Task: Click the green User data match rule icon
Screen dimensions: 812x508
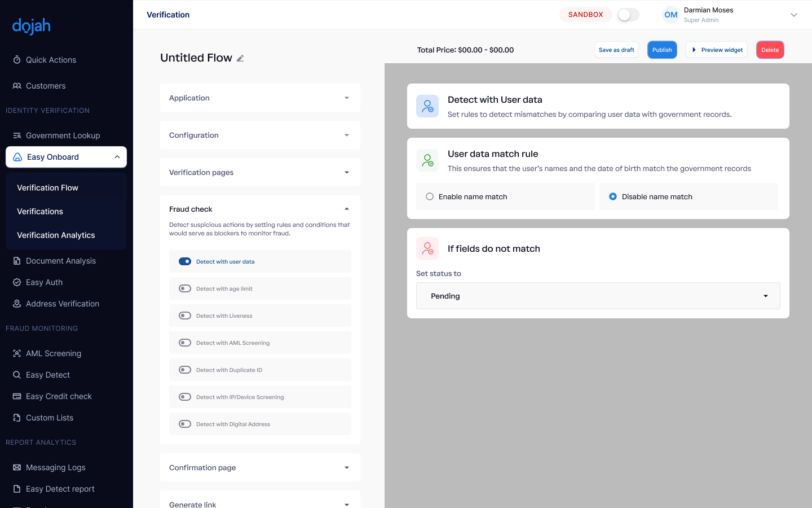Action: point(427,160)
